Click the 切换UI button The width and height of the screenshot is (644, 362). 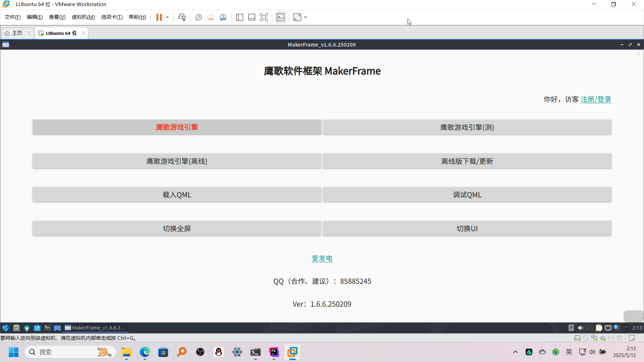[x=467, y=229]
